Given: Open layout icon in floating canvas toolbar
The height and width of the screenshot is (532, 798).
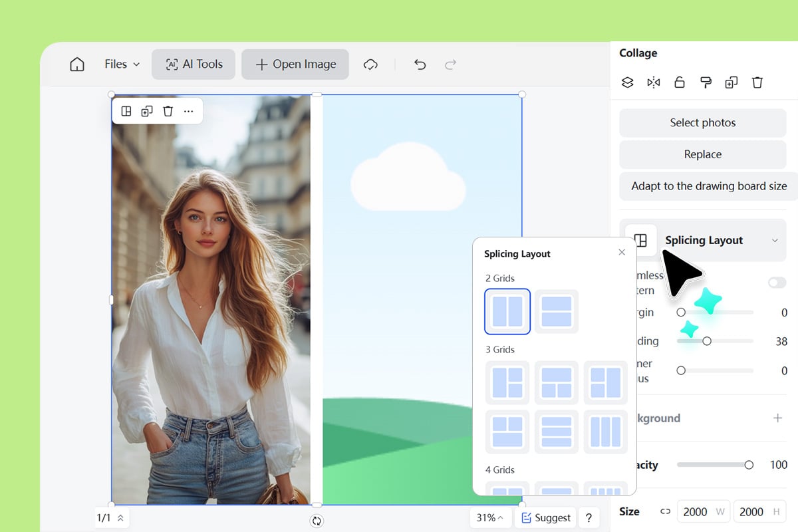Looking at the screenshot, I should pos(126,111).
